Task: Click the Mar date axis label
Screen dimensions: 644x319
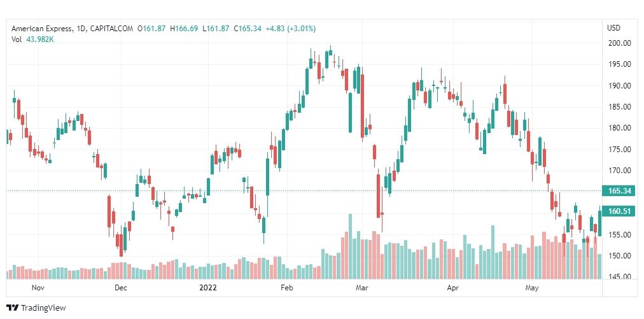Action: coord(362,288)
